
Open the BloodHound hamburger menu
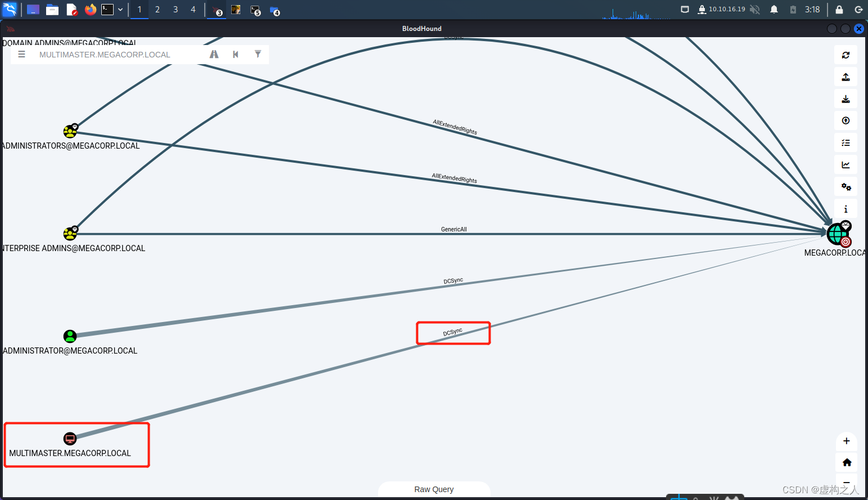21,55
